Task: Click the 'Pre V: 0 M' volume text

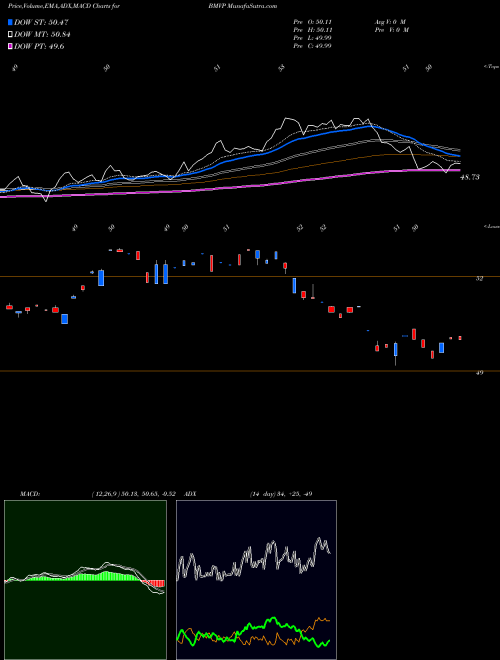Action: (391, 30)
